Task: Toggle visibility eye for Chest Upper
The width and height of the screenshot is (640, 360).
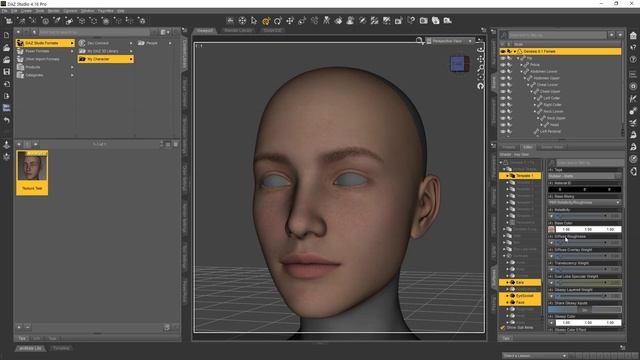Action: tap(503, 91)
